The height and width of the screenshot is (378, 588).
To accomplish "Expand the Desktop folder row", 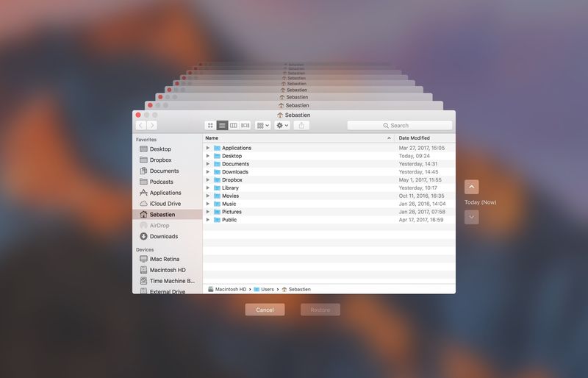I will (x=208, y=156).
